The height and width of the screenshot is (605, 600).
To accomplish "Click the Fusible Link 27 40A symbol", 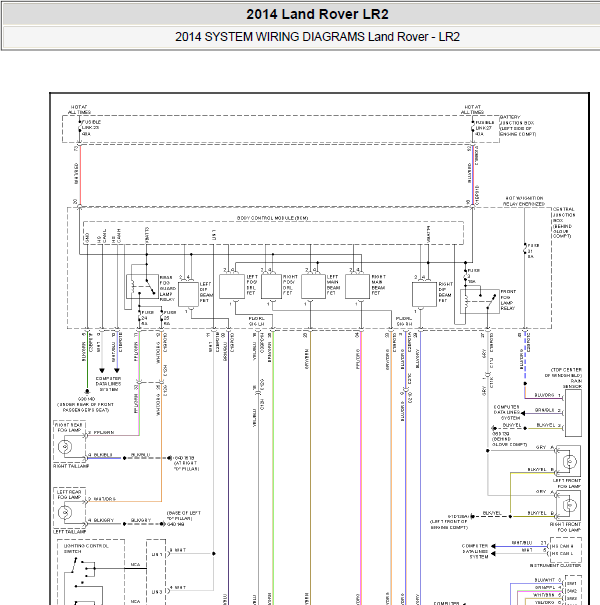I will tap(473, 128).
